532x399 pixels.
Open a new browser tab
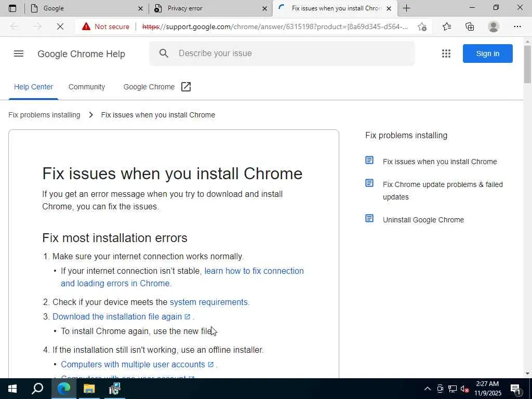406,8
